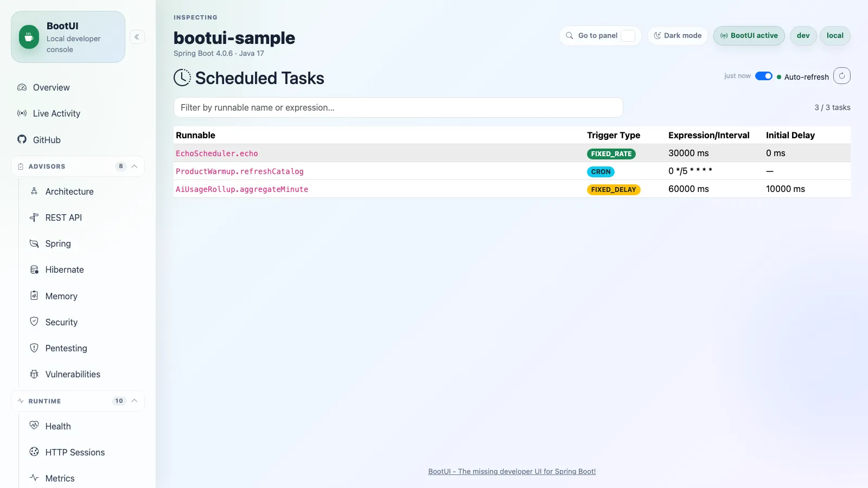This screenshot has height=488, width=868.
Task: Click the GitHub octocat icon
Action: click(22, 139)
